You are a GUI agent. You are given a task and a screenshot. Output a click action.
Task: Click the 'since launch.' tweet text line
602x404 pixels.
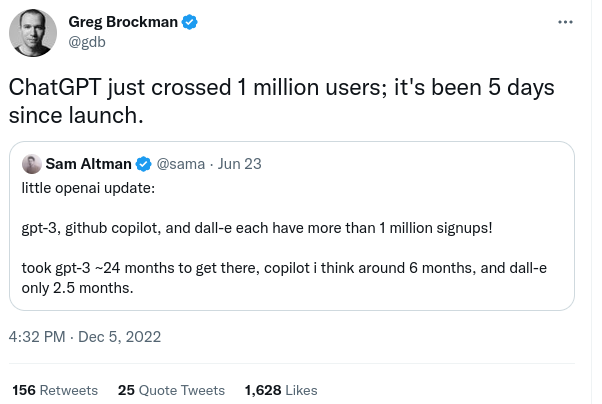[x=76, y=115]
